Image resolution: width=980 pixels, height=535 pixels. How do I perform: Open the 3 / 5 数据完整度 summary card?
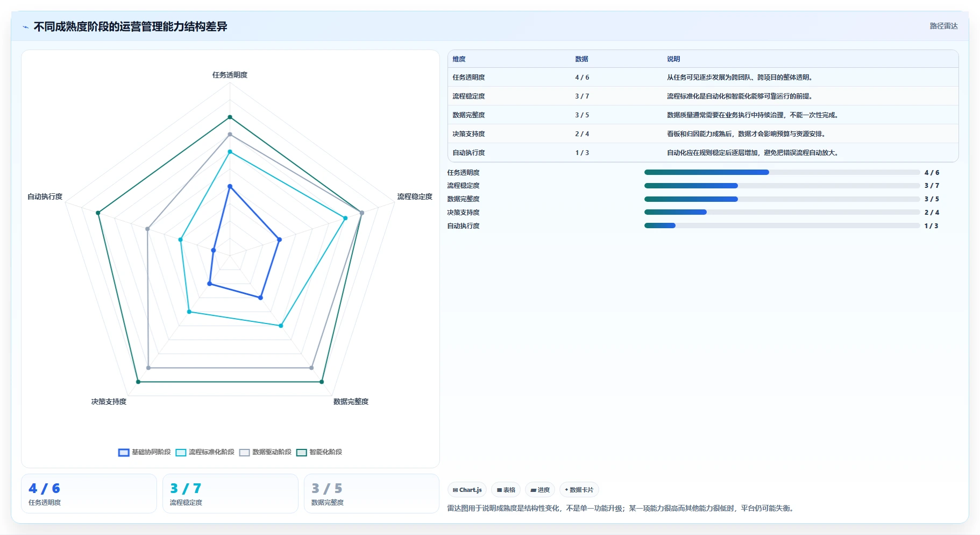372,494
